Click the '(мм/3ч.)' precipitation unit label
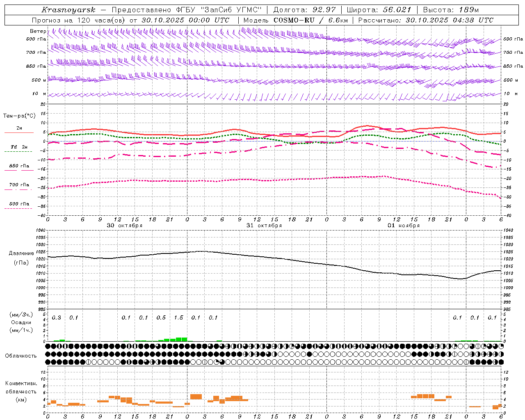 pos(21,315)
